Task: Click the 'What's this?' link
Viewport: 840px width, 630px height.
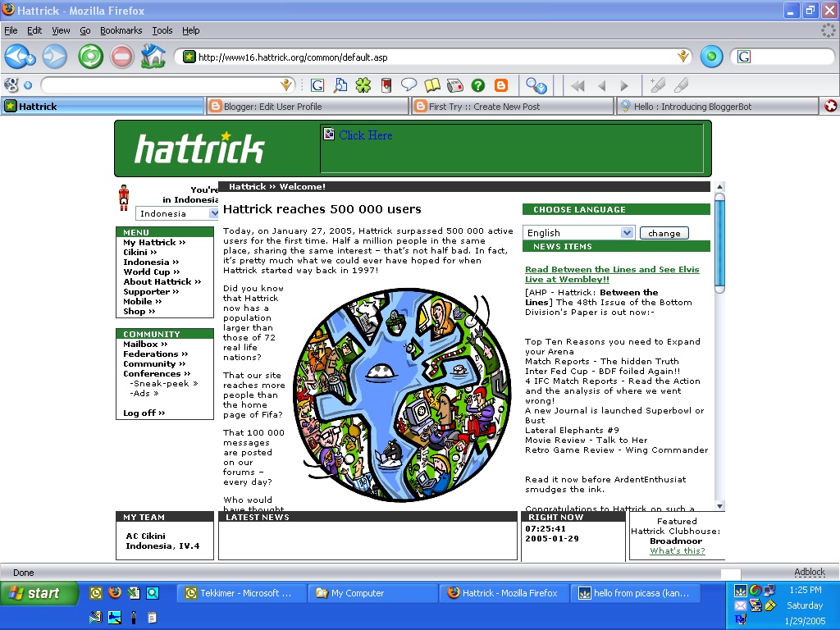Action: (678, 550)
